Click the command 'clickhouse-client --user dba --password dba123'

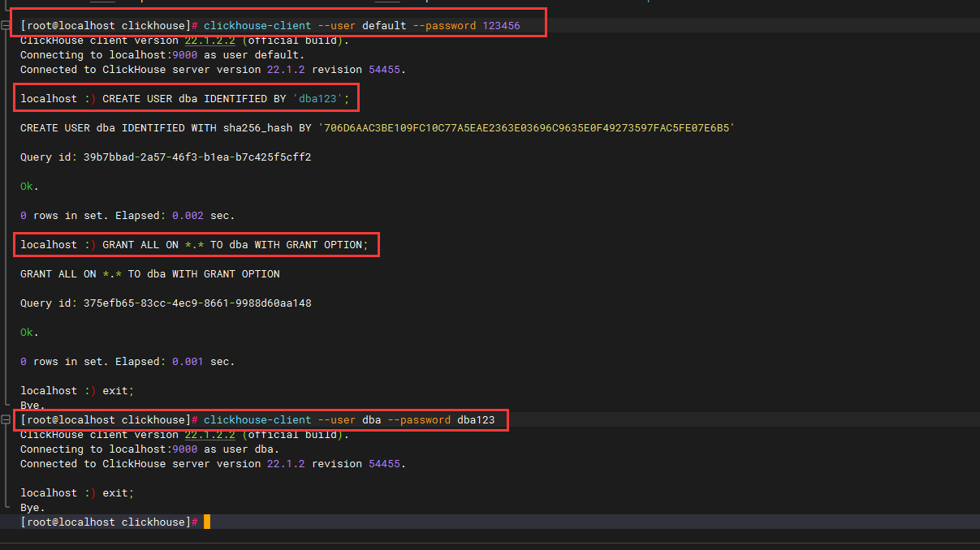pyautogui.click(x=349, y=420)
